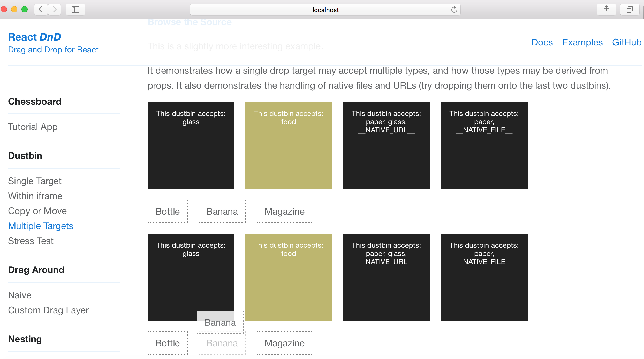The image size is (644, 359).
Task: Click the browser back arrow button
Action: 41,10
